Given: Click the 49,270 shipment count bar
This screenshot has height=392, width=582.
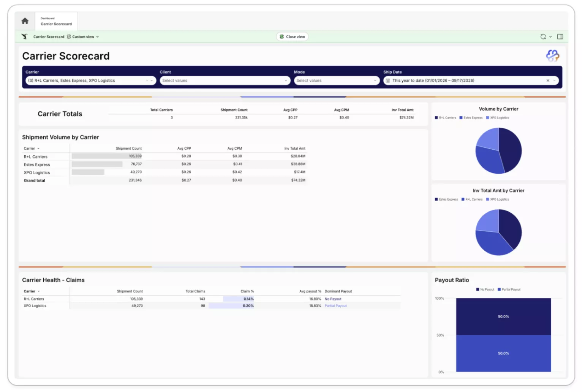Looking at the screenshot, I should (x=88, y=172).
